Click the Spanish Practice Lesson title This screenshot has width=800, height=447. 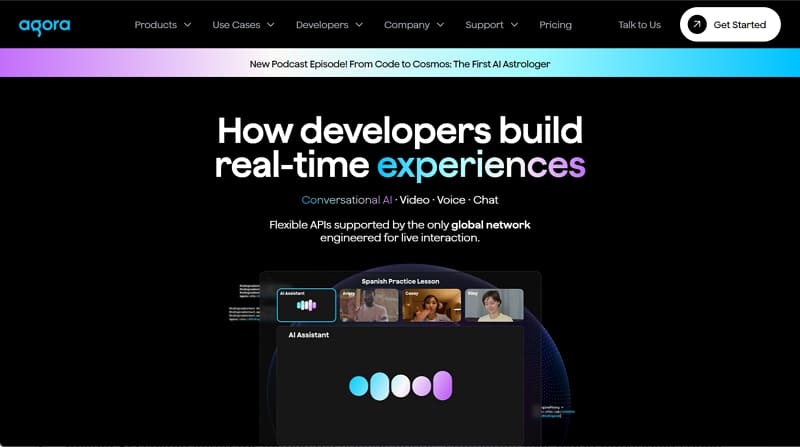tap(400, 281)
